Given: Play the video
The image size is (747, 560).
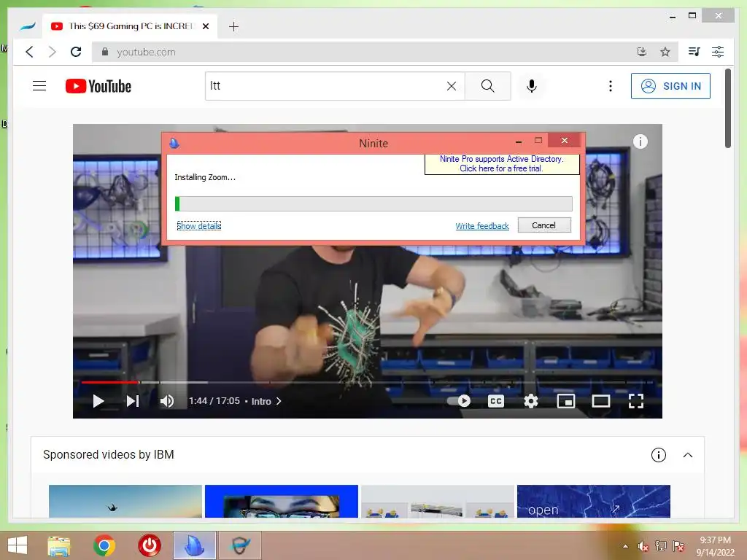Looking at the screenshot, I should tap(98, 401).
